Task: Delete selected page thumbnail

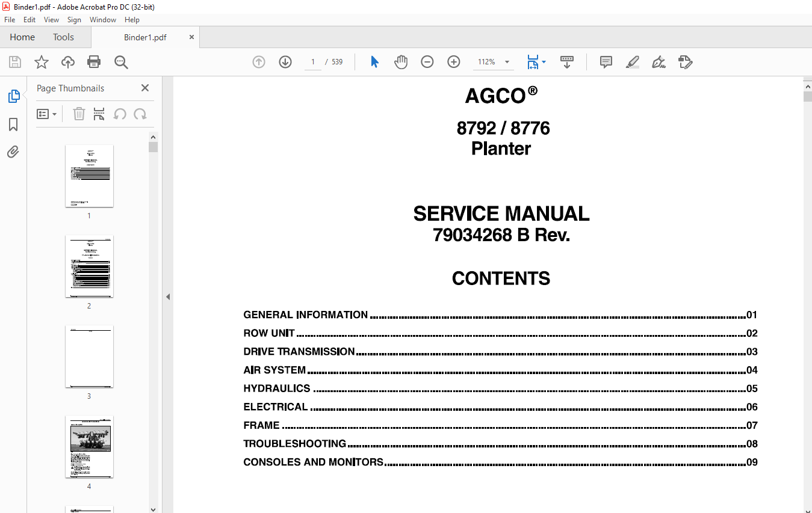Action: click(79, 114)
